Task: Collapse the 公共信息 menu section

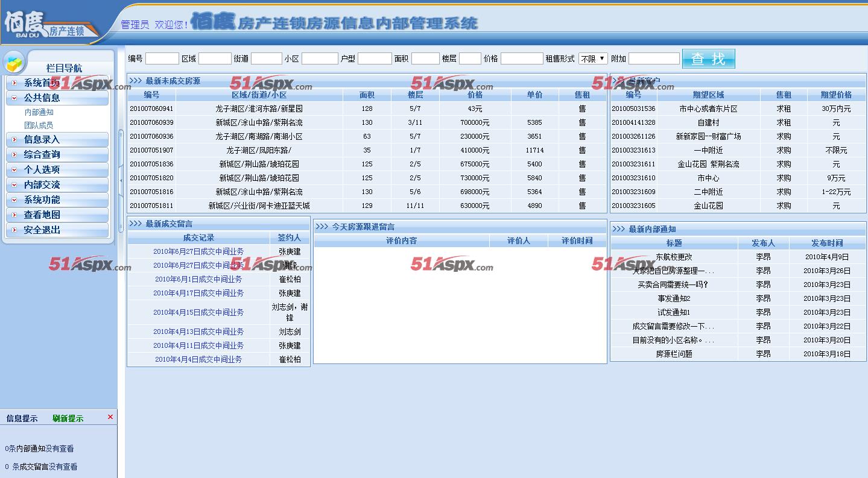Action: 42,98
